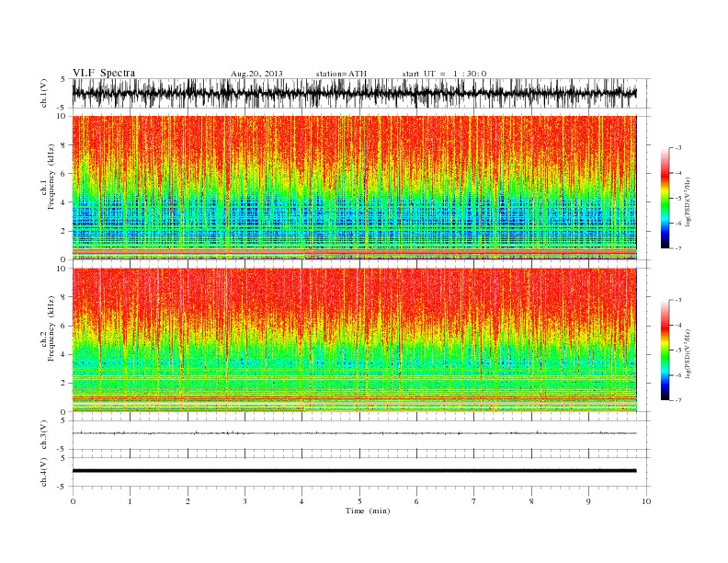Click the color bar beside the ch.2 spectrogram
Viewport: 728px width, 563px height.
(665, 350)
